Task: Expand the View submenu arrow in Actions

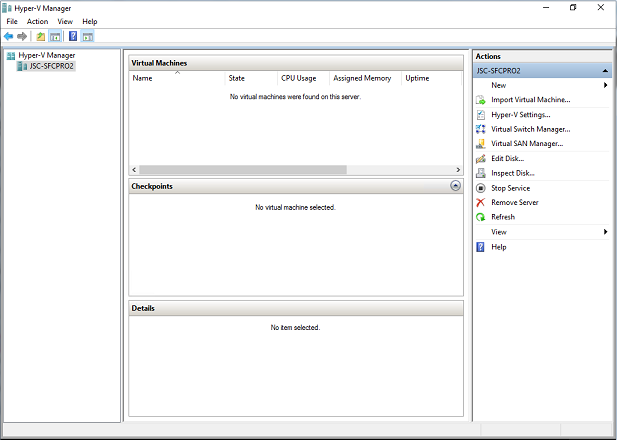Action: click(x=606, y=232)
